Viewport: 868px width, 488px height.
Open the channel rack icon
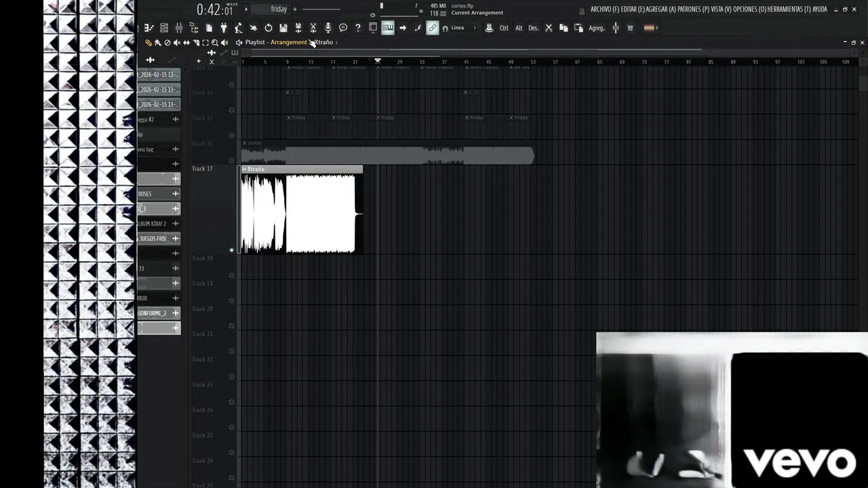coord(163,28)
